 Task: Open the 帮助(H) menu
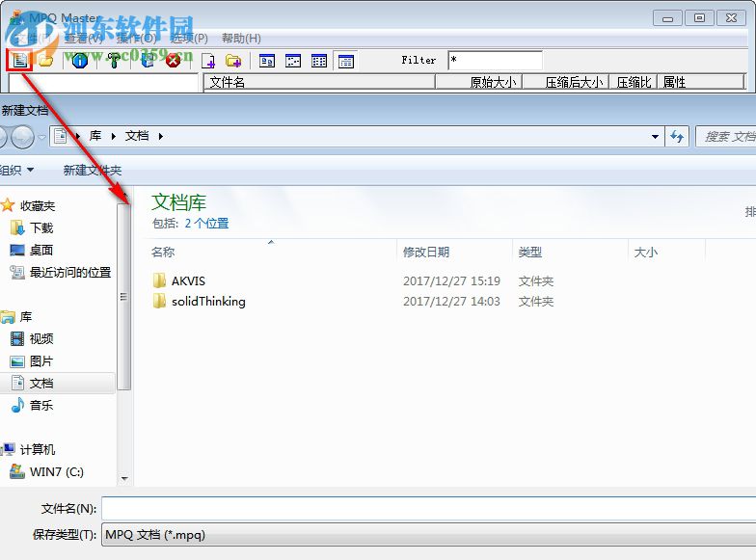[x=241, y=39]
